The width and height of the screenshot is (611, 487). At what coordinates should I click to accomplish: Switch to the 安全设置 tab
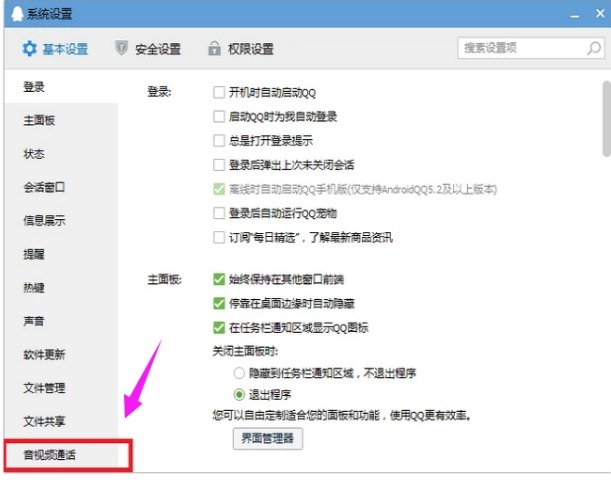tap(148, 49)
